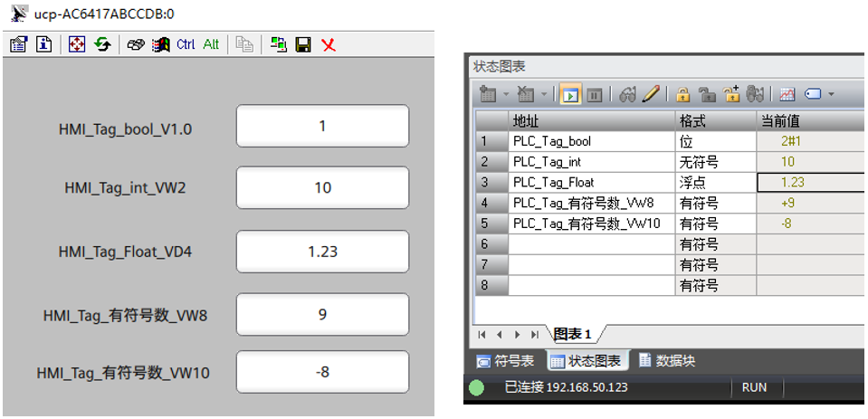868x419 pixels.
Task: Click the 无符号 format cell
Action: pyautogui.click(x=716, y=162)
